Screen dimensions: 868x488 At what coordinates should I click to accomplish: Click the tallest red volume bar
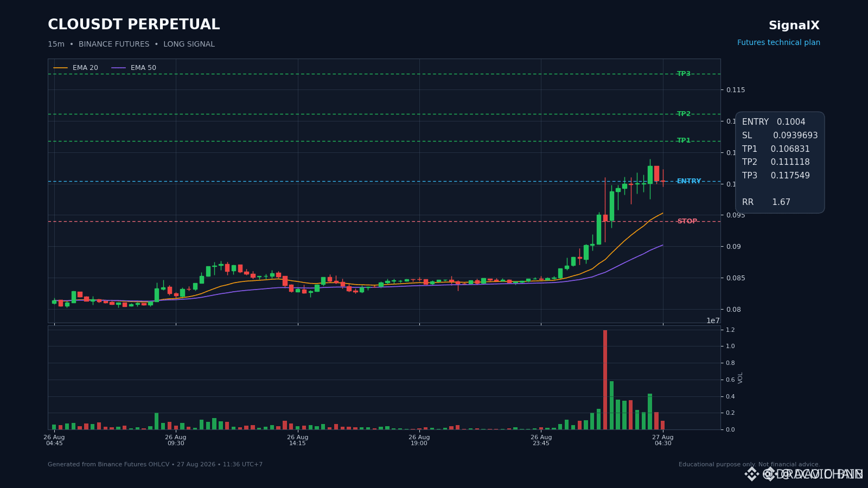click(605, 380)
